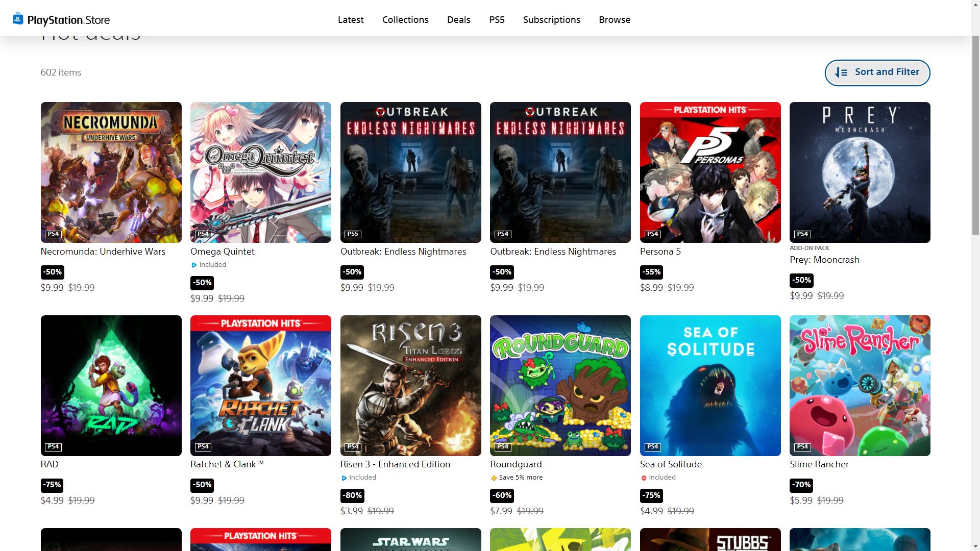Open Subscriptions from the top navigation
This screenshot has width=980, height=551.
(x=551, y=20)
